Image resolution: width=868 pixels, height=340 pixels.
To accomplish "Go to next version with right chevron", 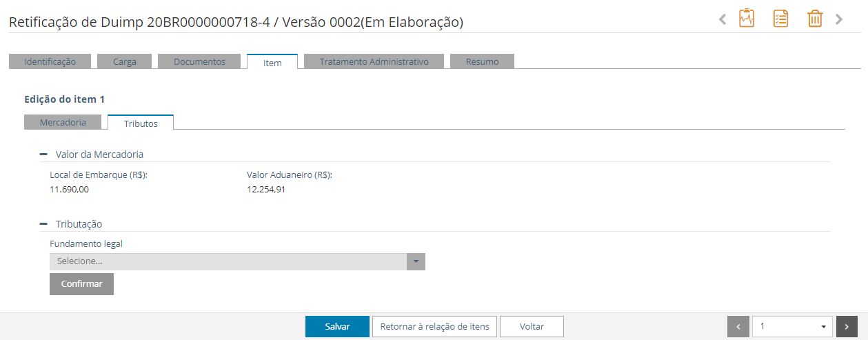I will coord(839,19).
